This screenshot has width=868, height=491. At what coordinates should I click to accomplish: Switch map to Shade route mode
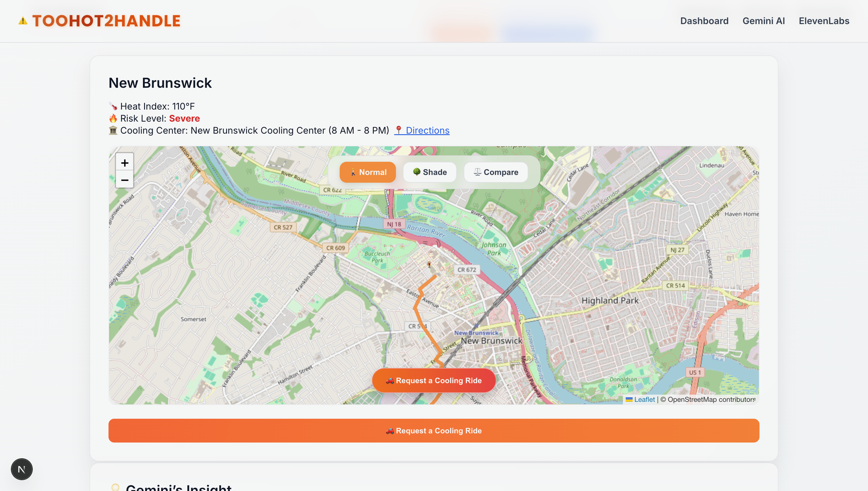click(430, 172)
